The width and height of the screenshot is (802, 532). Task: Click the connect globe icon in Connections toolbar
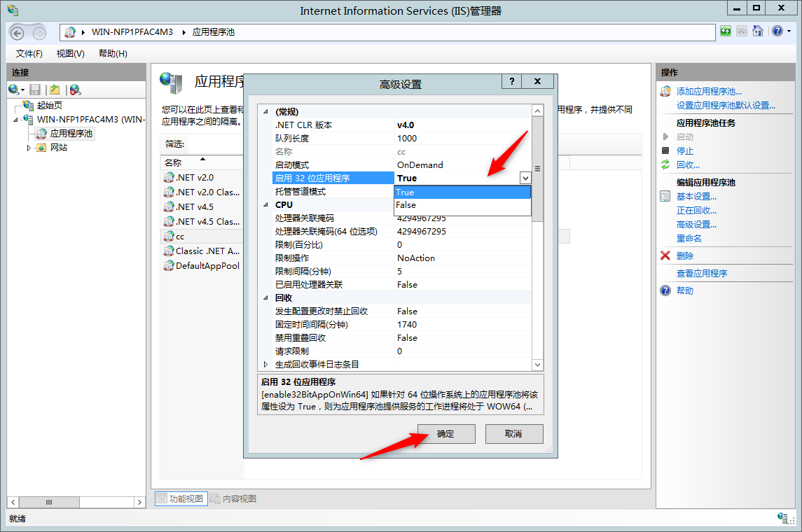coord(14,90)
